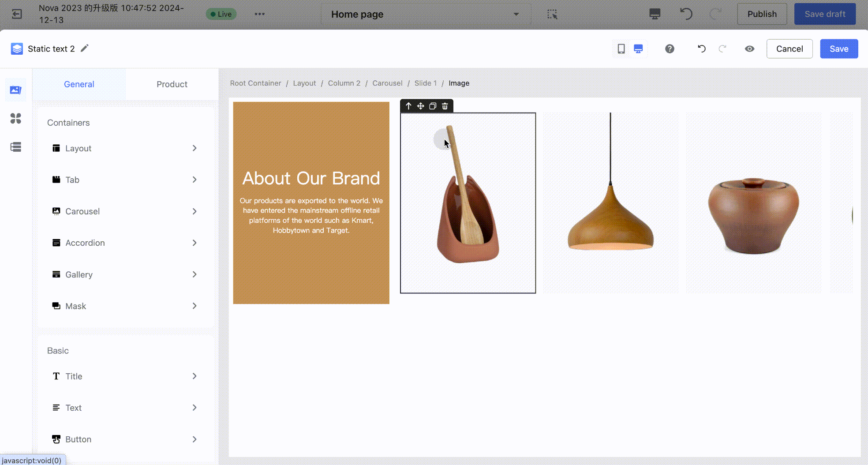Screen dimensions: 868x465
Task: Select parent element with up arrow icon
Action: click(x=408, y=106)
